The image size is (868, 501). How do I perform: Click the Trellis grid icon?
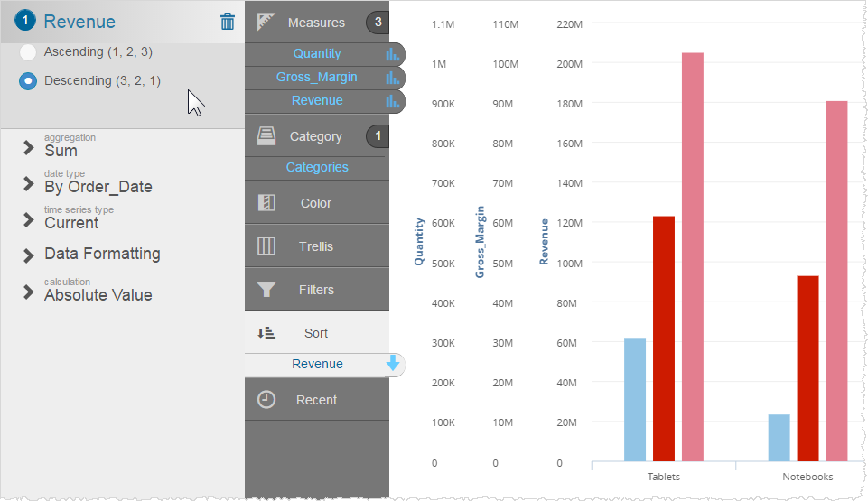click(x=266, y=246)
